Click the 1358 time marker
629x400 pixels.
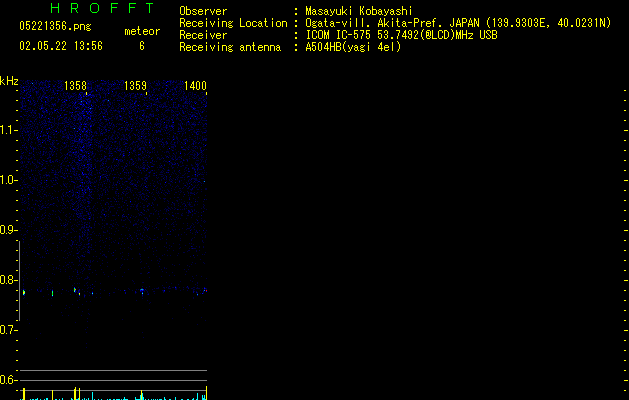coord(75,86)
